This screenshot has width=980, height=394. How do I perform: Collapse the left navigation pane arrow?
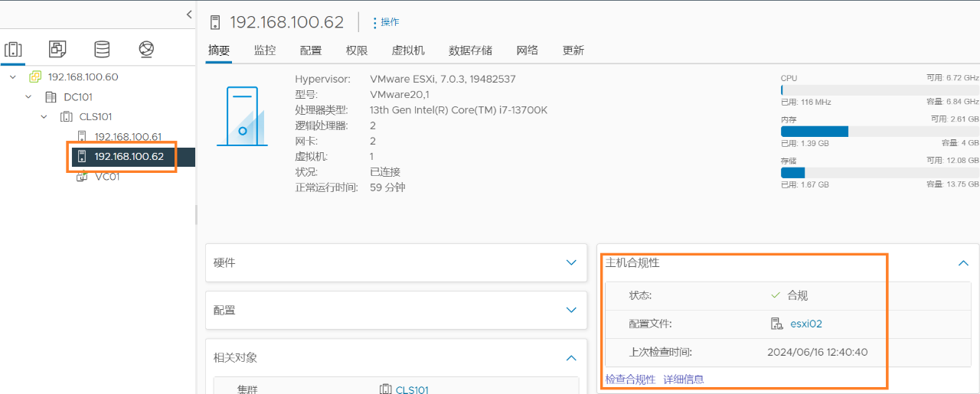(x=189, y=14)
